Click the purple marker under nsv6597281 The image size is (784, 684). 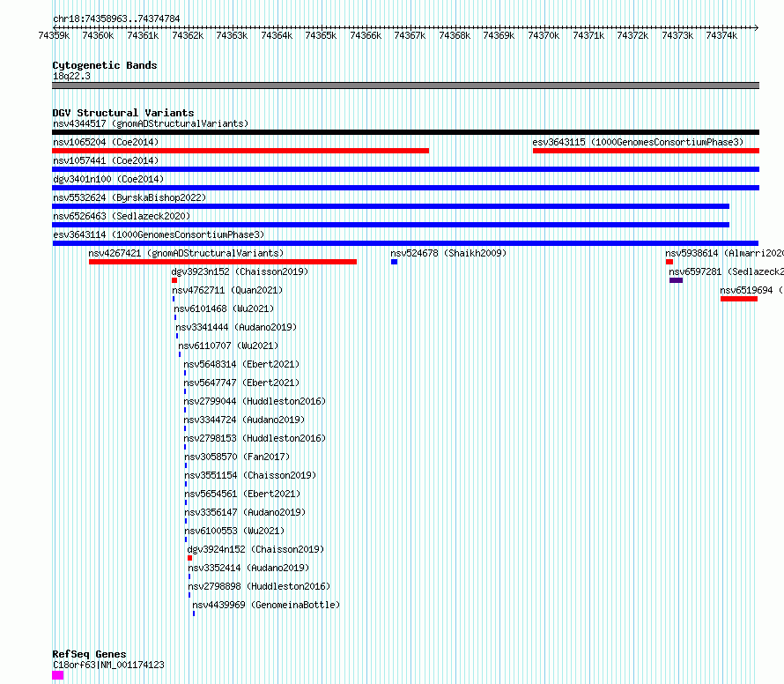pos(676,280)
